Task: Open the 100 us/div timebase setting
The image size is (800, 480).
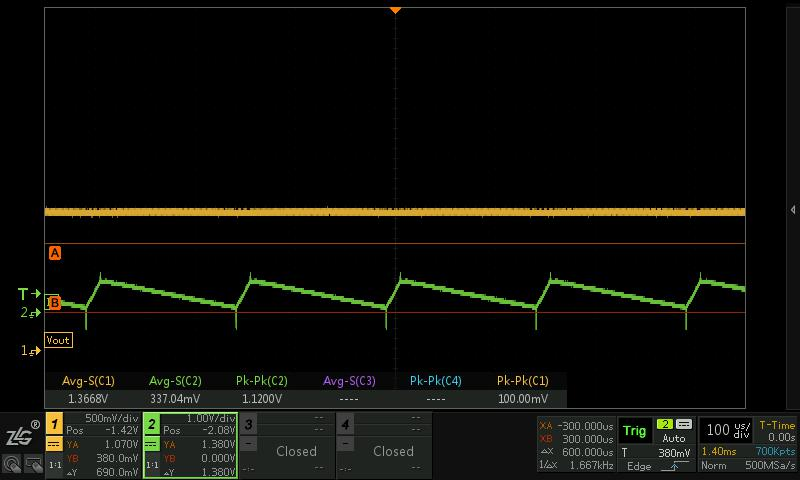Action: pos(724,430)
